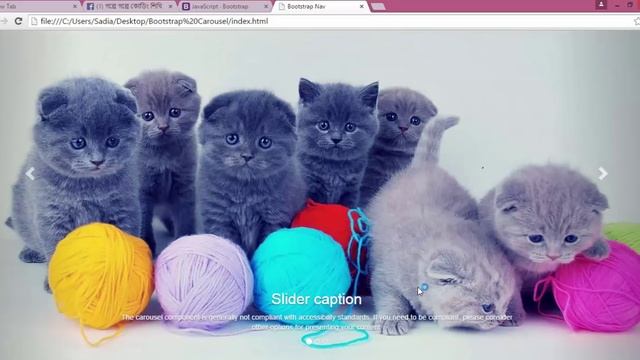Reload the current page
The height and width of the screenshot is (360, 640).
[18, 21]
